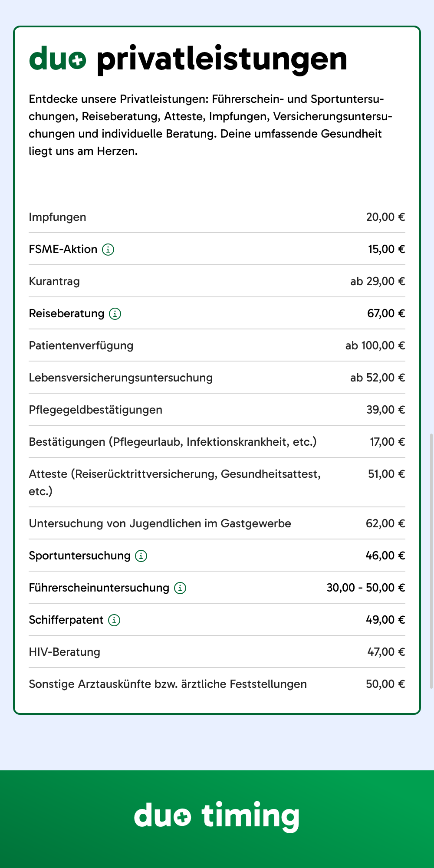Click the info icon next to Reiseberatung
434x868 pixels.
tap(115, 314)
